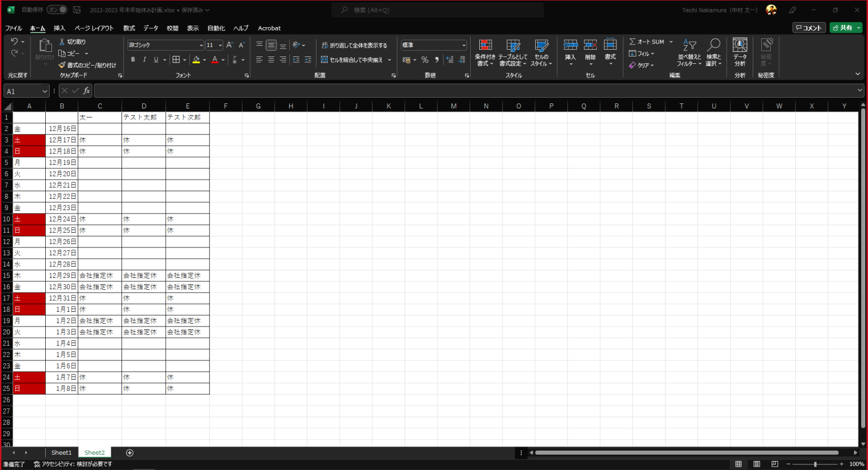Click the page break preview view icon
Image resolution: width=868 pixels, height=470 pixels.
tap(775, 464)
